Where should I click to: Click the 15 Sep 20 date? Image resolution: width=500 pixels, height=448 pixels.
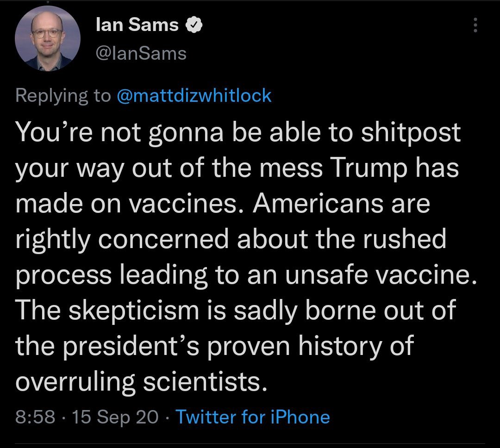coord(115,417)
